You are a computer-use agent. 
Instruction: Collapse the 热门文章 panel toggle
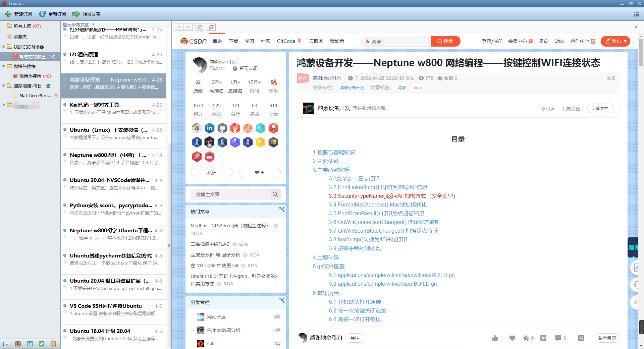pos(282,209)
